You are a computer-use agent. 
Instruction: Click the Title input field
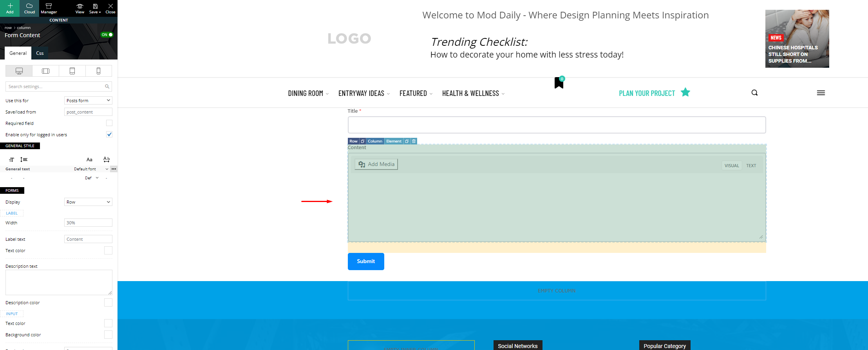click(557, 125)
